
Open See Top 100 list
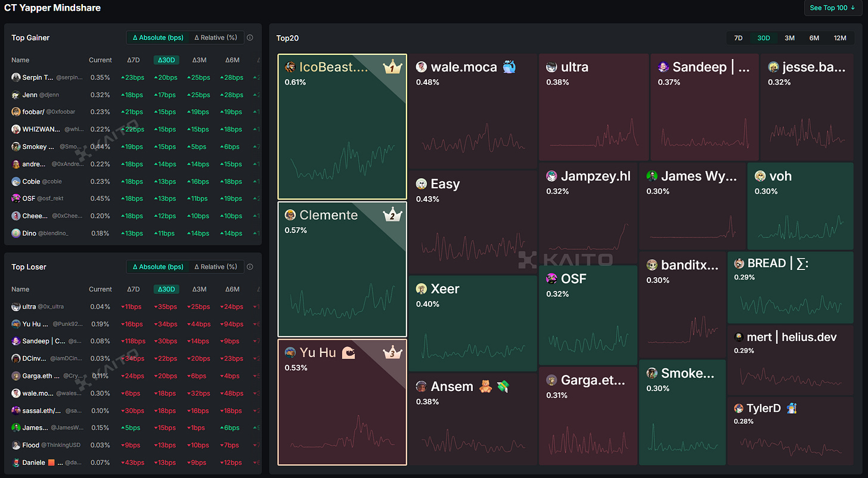point(832,8)
